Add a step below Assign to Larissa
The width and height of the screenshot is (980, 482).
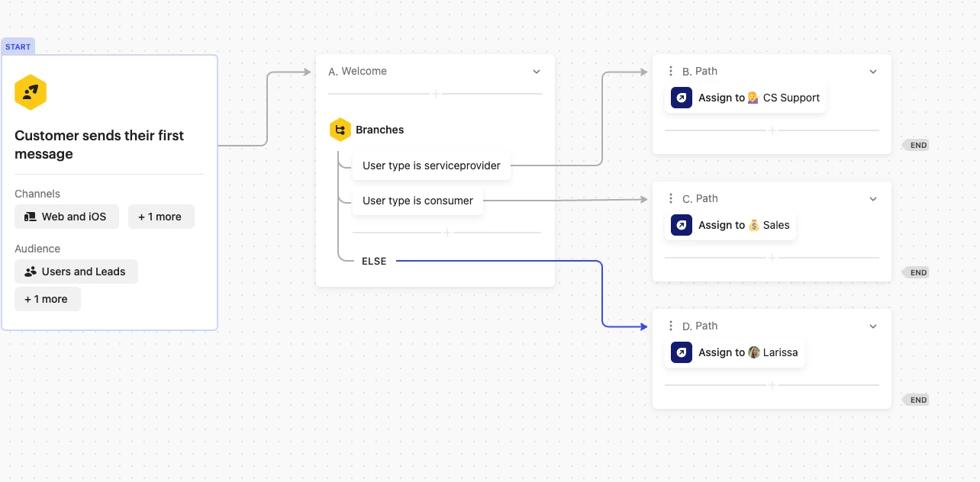pos(772,385)
